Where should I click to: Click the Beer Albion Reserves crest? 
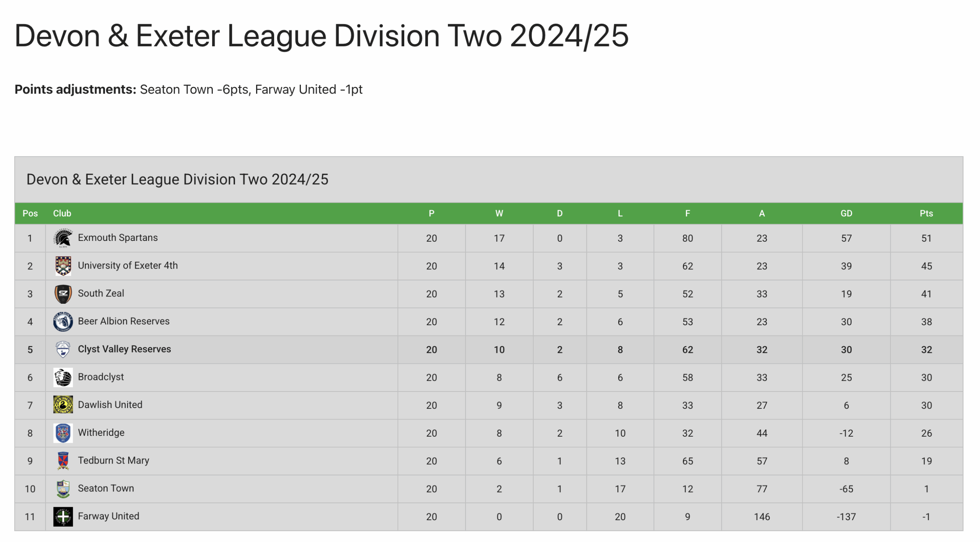[x=63, y=321]
